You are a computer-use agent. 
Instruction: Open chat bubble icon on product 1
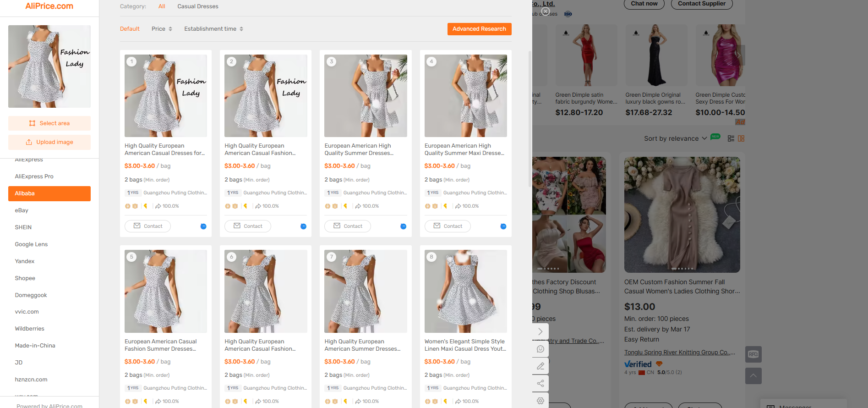tap(203, 226)
